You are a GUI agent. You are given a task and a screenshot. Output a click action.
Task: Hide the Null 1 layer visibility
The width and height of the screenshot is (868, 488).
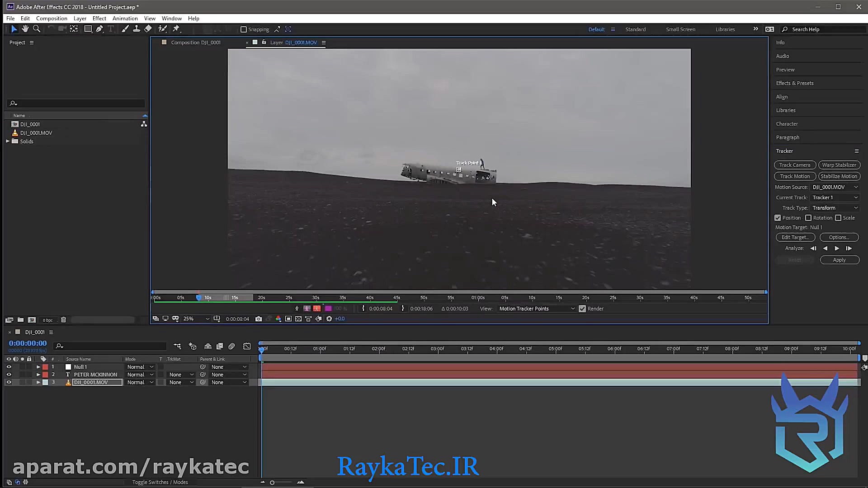9,367
